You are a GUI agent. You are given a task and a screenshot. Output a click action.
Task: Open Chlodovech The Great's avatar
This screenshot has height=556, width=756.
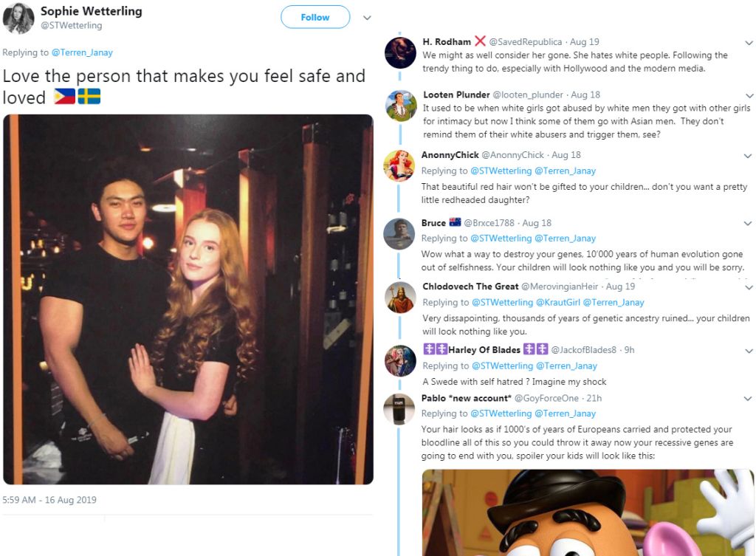(x=401, y=298)
